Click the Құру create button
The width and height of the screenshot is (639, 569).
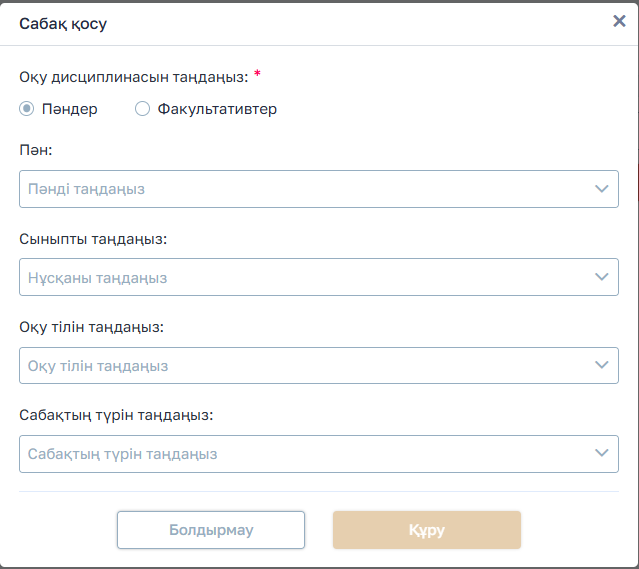coord(426,530)
